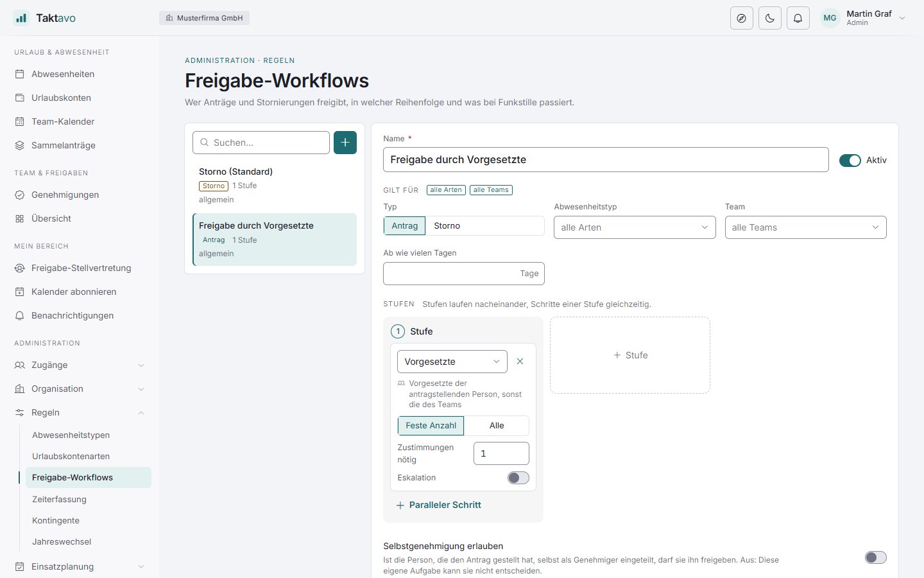Enable the Eskalation switch

pos(518,478)
